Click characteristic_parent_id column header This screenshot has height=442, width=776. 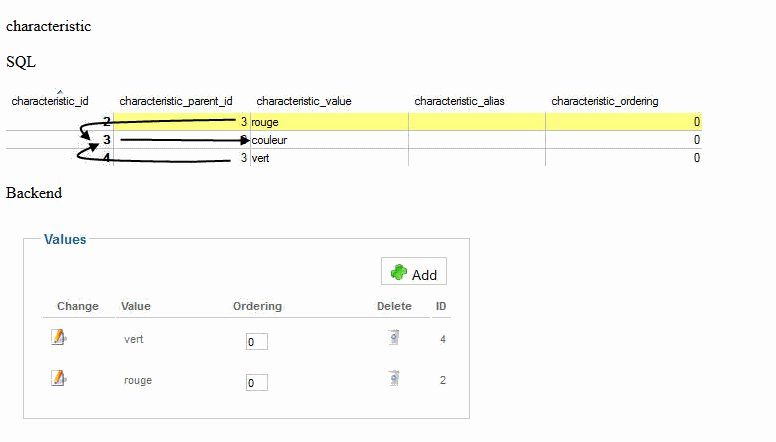(x=176, y=101)
